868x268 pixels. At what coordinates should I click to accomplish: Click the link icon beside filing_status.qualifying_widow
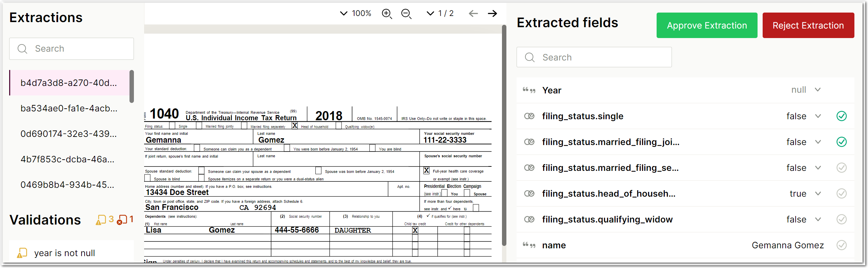pos(529,219)
